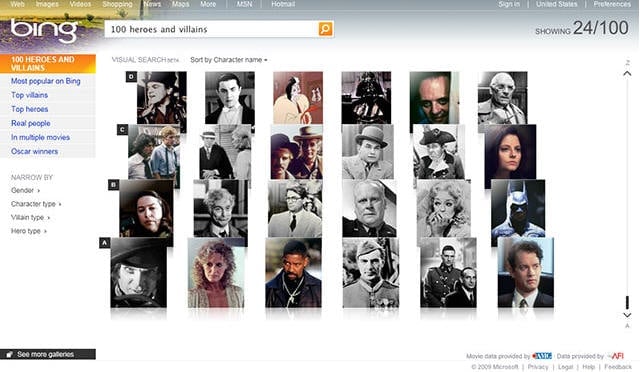Open the woman with hands on face thumbnail
640x372 pixels.
(x=444, y=209)
